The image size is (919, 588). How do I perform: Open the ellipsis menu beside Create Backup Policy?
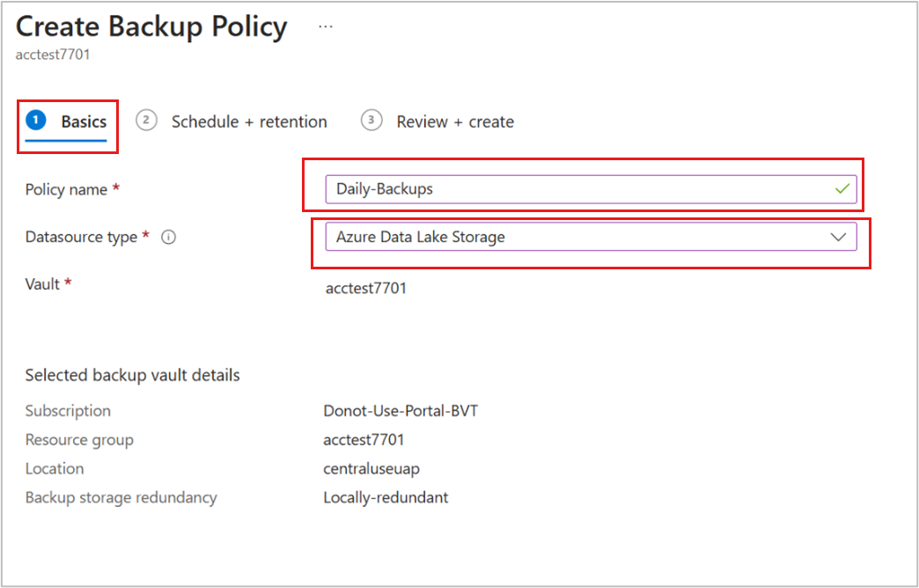pyautogui.click(x=326, y=27)
